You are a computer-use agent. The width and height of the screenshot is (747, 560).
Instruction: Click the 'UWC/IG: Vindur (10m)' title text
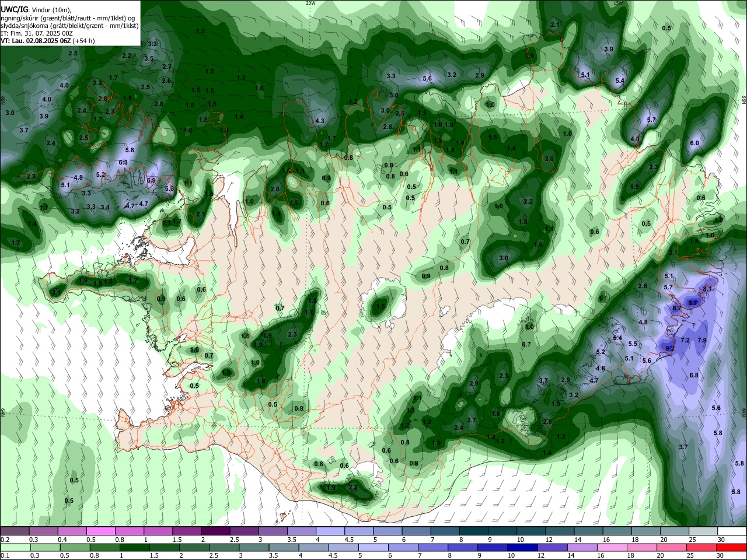[36, 9]
